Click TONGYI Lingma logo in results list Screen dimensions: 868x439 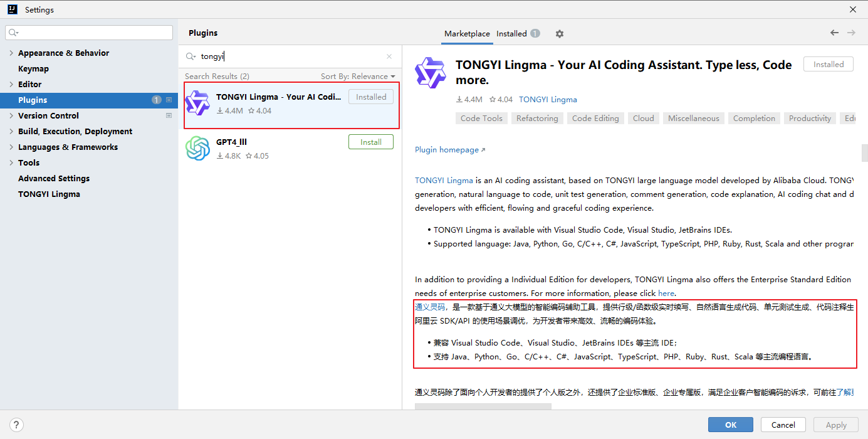[x=198, y=103]
